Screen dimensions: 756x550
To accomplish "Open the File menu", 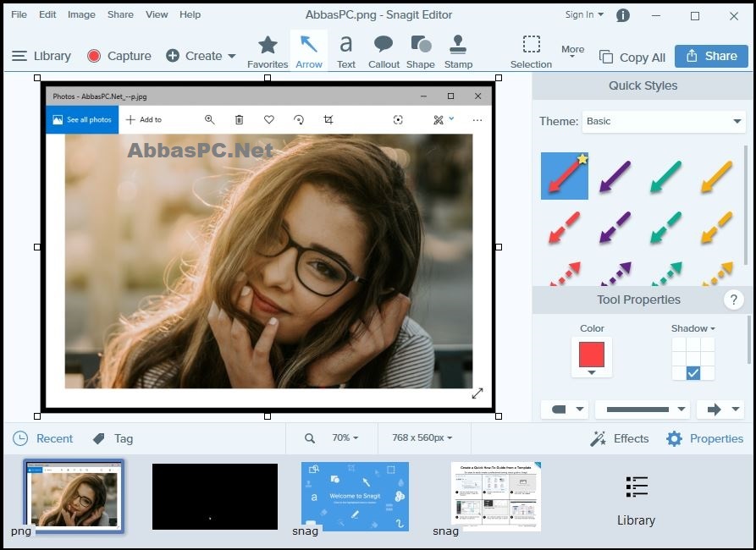I will (19, 14).
